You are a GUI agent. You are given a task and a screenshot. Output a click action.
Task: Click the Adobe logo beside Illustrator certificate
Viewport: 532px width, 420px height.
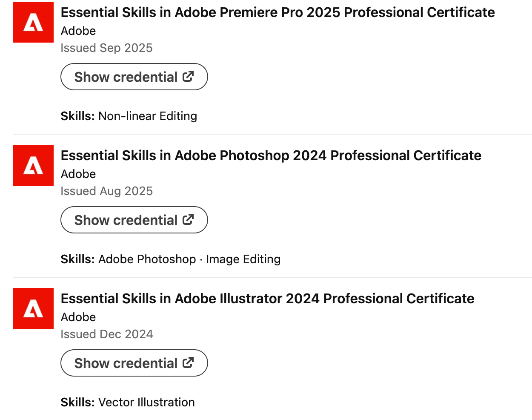click(x=33, y=308)
